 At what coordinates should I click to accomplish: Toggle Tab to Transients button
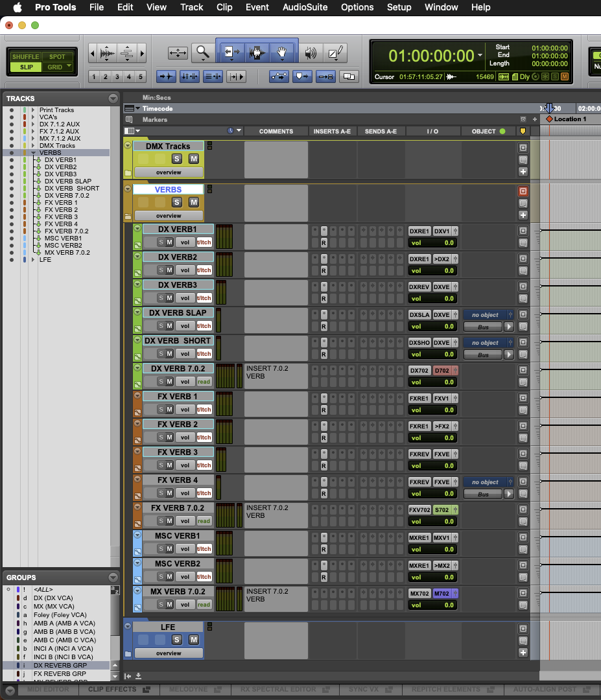tap(166, 76)
